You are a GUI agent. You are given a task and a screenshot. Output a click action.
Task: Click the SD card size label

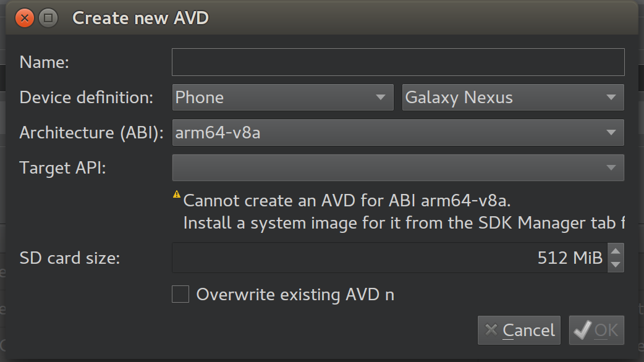tap(70, 258)
